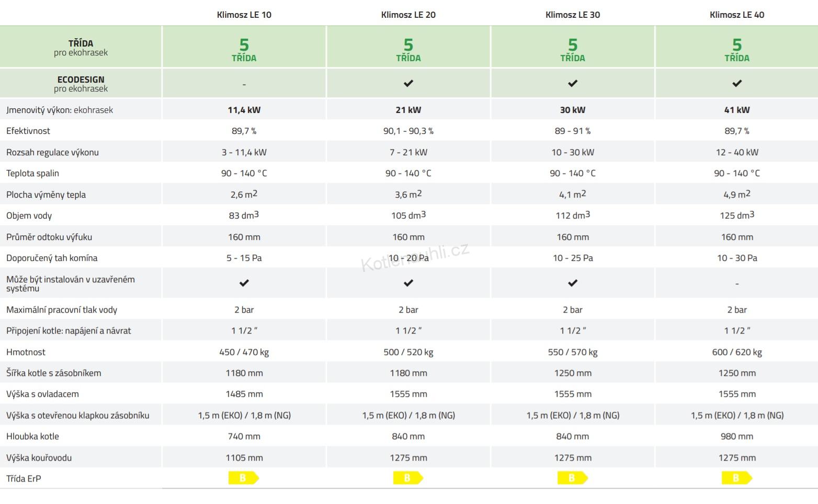The image size is (818, 504).
Task: Select the Klimosz LE 30 column header
Action: click(573, 15)
